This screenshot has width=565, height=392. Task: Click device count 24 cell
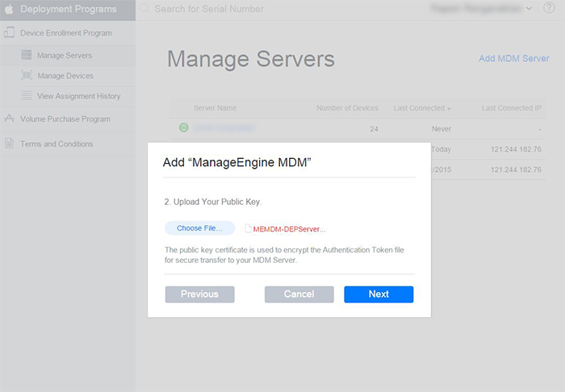coord(374,129)
